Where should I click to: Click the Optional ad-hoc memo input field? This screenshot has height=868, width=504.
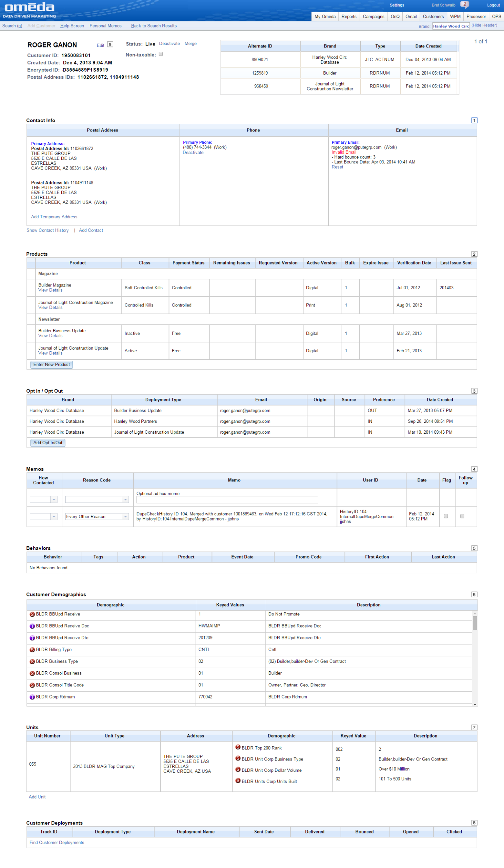click(x=227, y=500)
